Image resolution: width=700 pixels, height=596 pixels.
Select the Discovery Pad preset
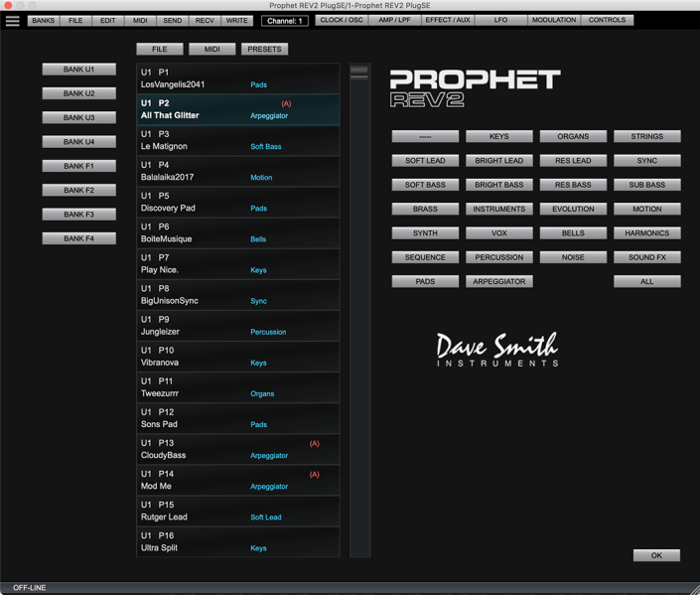click(238, 202)
